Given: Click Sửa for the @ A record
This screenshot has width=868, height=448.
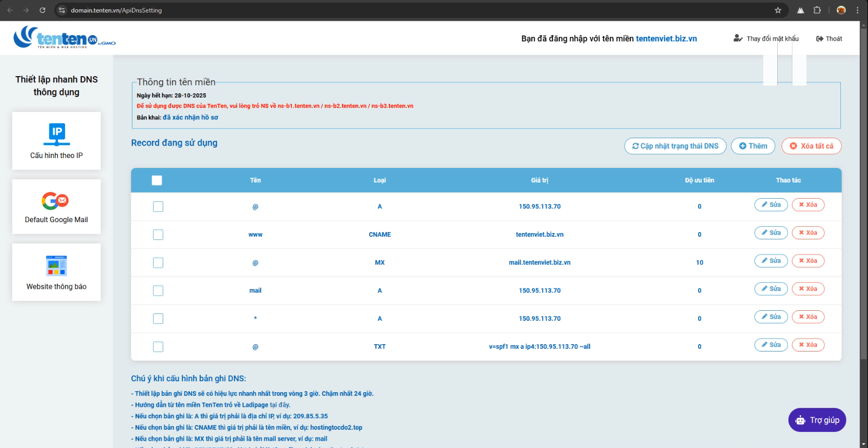Looking at the screenshot, I should (771, 204).
